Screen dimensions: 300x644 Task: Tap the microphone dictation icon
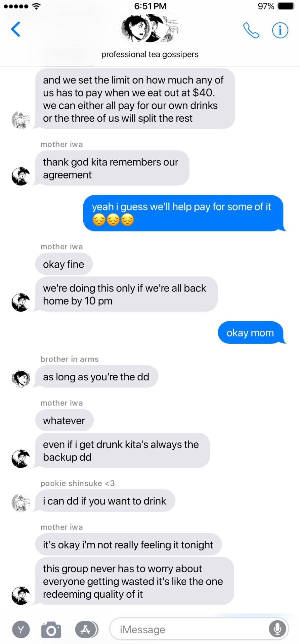tap(277, 629)
